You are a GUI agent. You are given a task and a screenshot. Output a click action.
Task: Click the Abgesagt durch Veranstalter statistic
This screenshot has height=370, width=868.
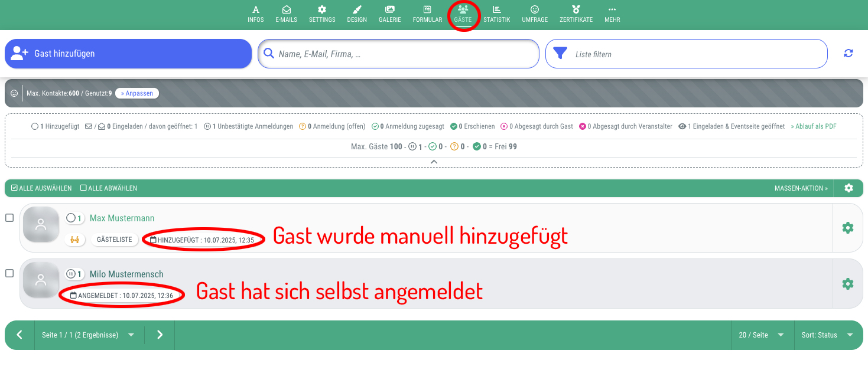pos(626,126)
